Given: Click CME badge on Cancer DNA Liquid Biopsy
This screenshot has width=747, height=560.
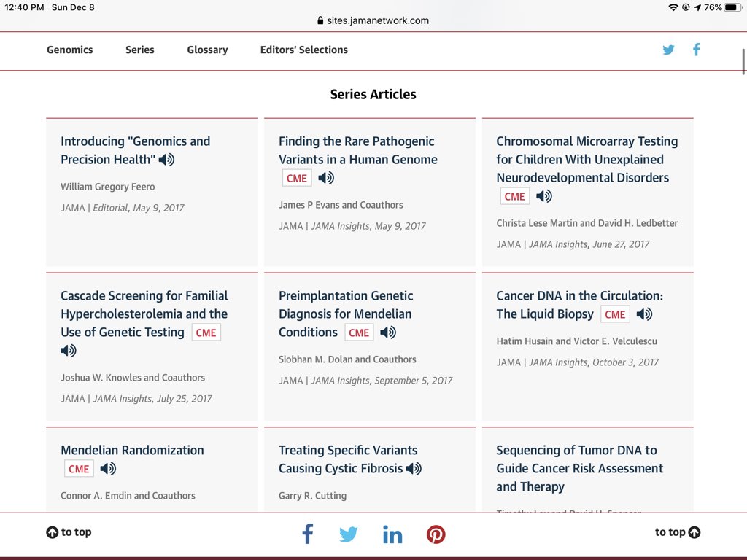Looking at the screenshot, I should click(x=615, y=314).
